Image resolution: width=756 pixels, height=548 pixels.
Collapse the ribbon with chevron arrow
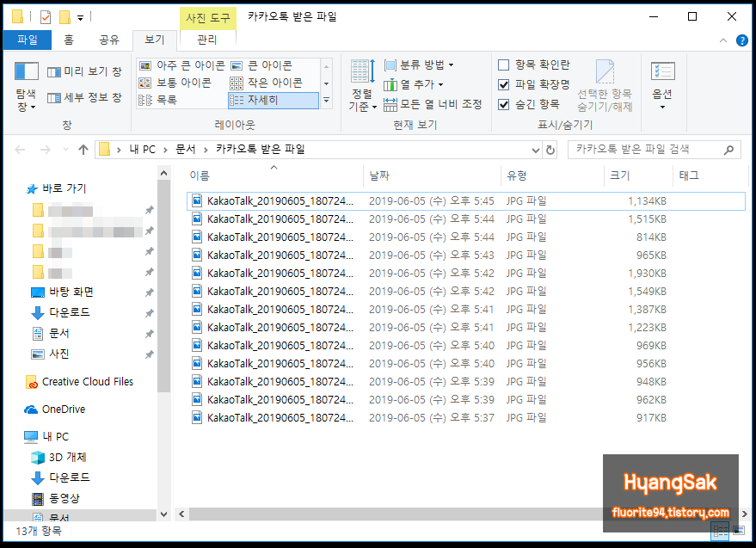722,40
